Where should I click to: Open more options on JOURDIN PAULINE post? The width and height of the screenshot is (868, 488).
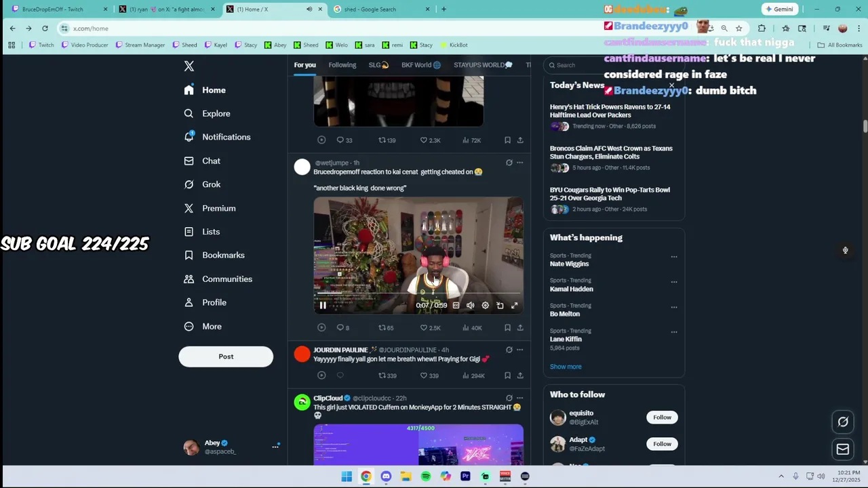point(520,350)
